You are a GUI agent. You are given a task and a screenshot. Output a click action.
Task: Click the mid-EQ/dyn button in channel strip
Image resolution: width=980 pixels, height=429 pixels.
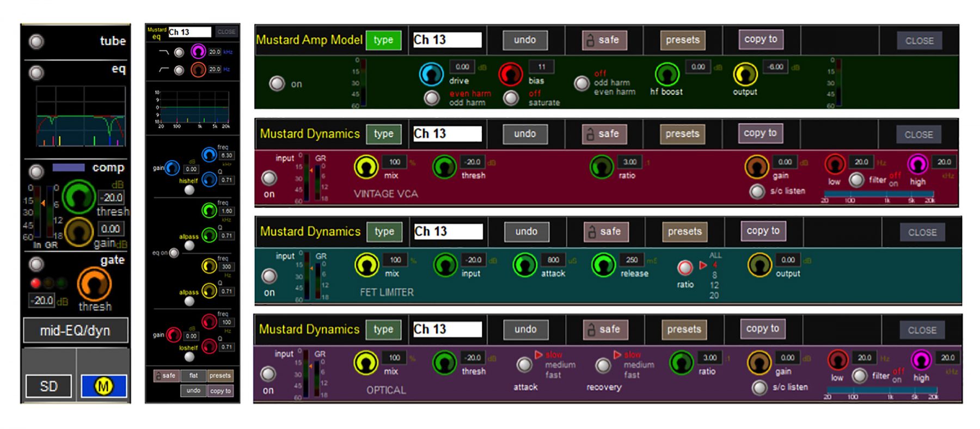point(75,330)
